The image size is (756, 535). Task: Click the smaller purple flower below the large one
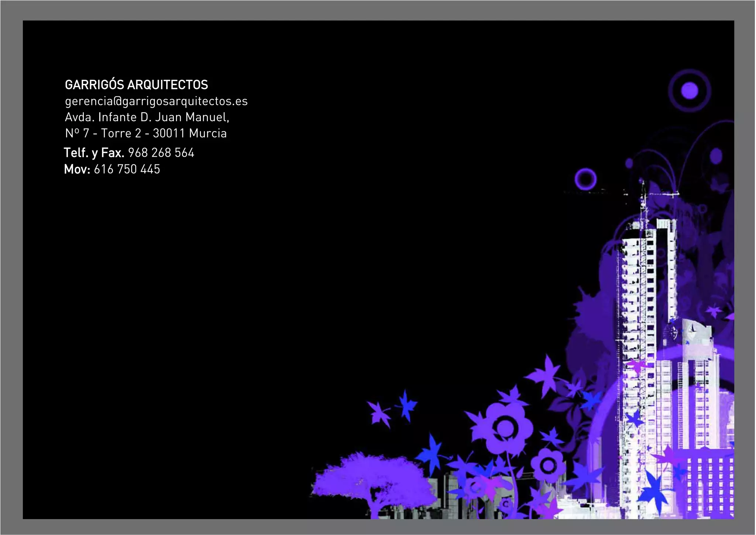548,466
